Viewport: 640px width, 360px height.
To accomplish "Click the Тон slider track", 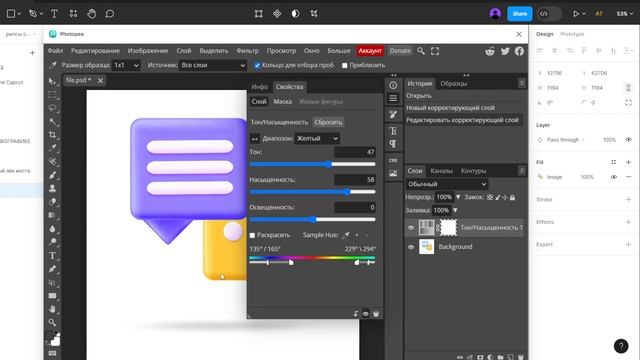I will point(312,164).
